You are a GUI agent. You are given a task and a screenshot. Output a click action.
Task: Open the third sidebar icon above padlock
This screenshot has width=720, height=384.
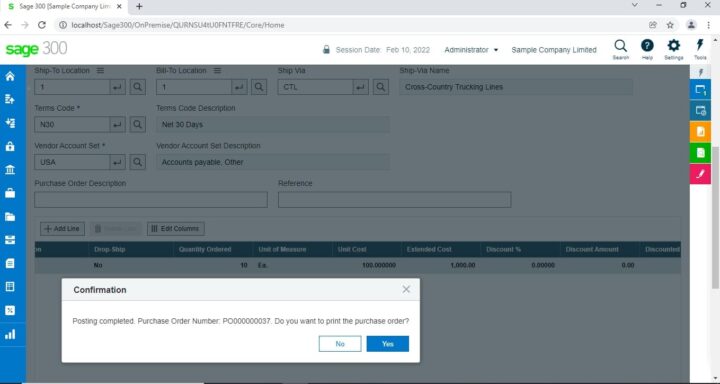point(10,123)
